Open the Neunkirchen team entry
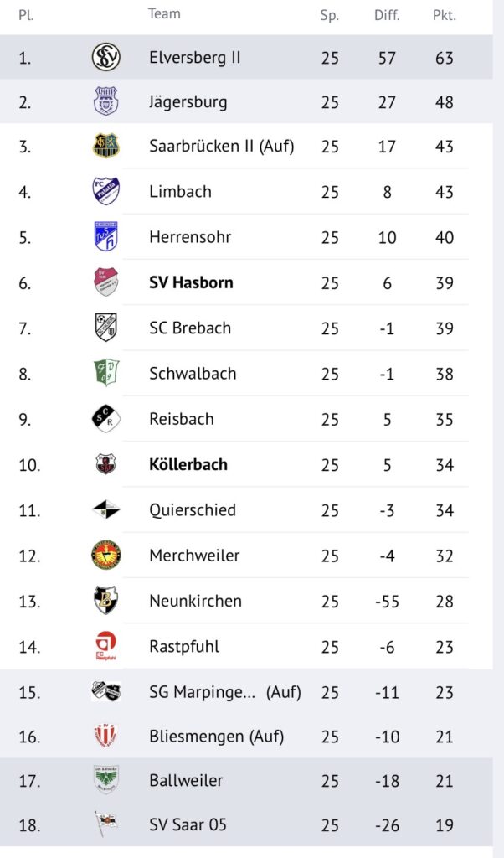 click(x=195, y=601)
